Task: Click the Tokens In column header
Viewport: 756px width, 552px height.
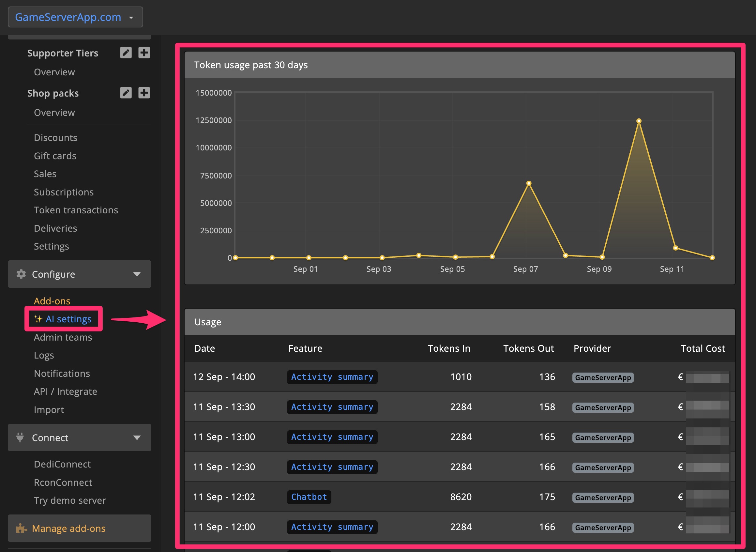Action: [449, 348]
